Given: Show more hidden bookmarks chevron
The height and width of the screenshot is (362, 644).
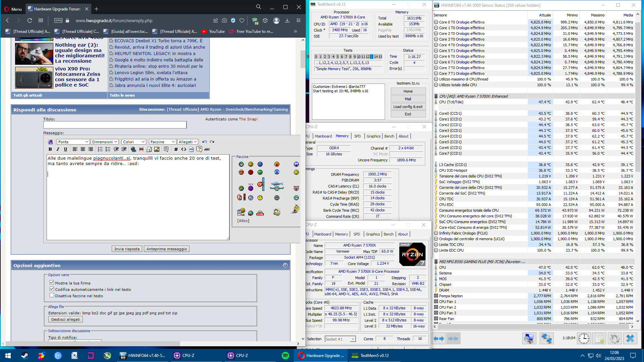Looking at the screenshot, I should 296,32.
